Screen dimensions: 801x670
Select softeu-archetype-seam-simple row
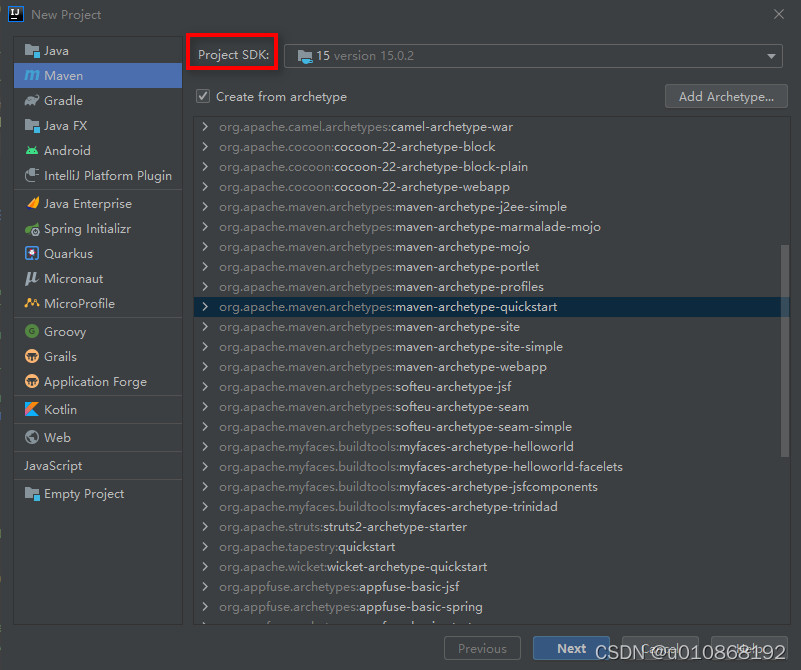click(491, 426)
